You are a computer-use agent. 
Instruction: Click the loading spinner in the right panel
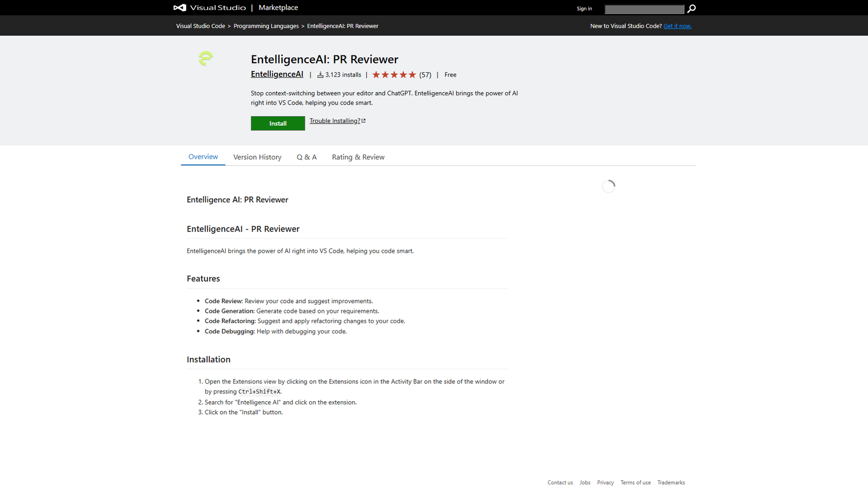pos(608,186)
